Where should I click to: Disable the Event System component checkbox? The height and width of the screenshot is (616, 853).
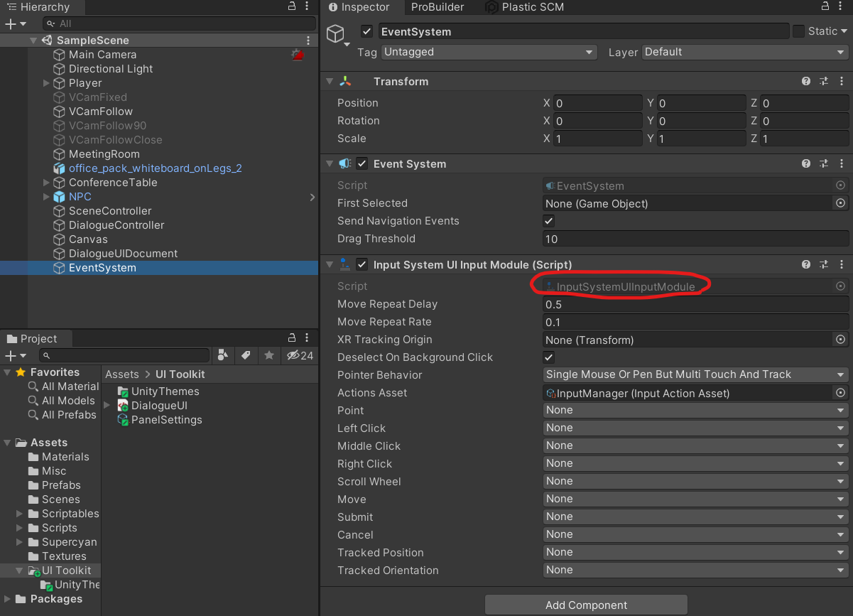pos(362,164)
